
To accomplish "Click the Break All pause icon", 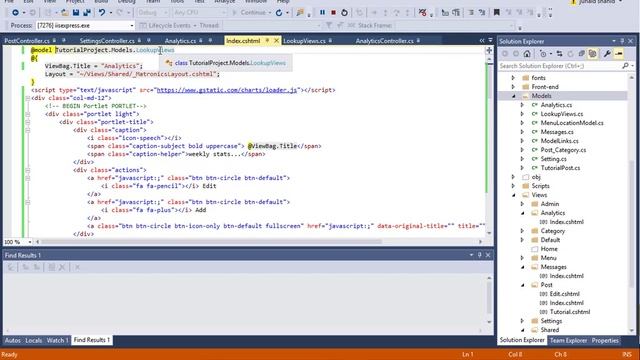I will [322, 13].
